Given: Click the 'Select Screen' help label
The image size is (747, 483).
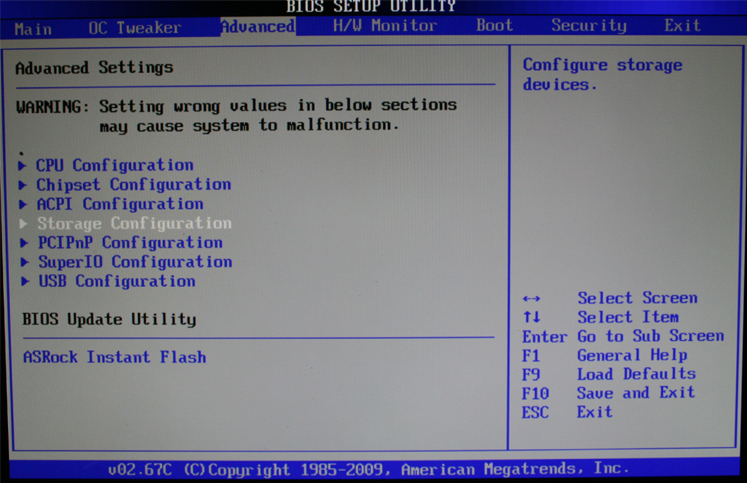Looking at the screenshot, I should click(x=637, y=298).
